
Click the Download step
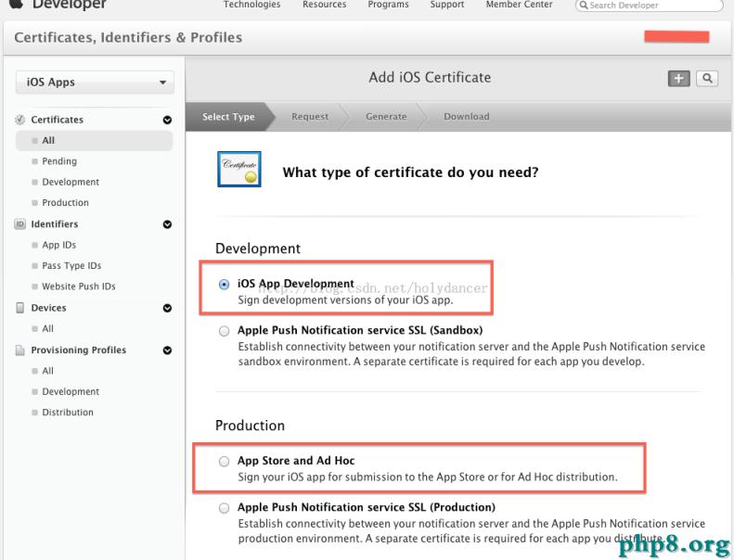tap(467, 117)
